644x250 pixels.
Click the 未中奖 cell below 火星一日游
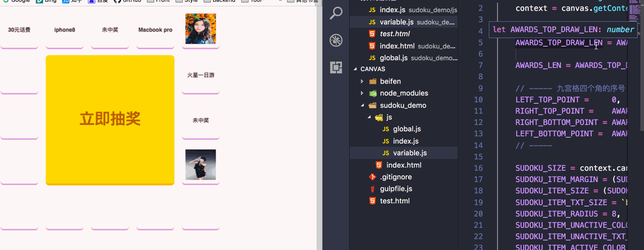click(200, 120)
